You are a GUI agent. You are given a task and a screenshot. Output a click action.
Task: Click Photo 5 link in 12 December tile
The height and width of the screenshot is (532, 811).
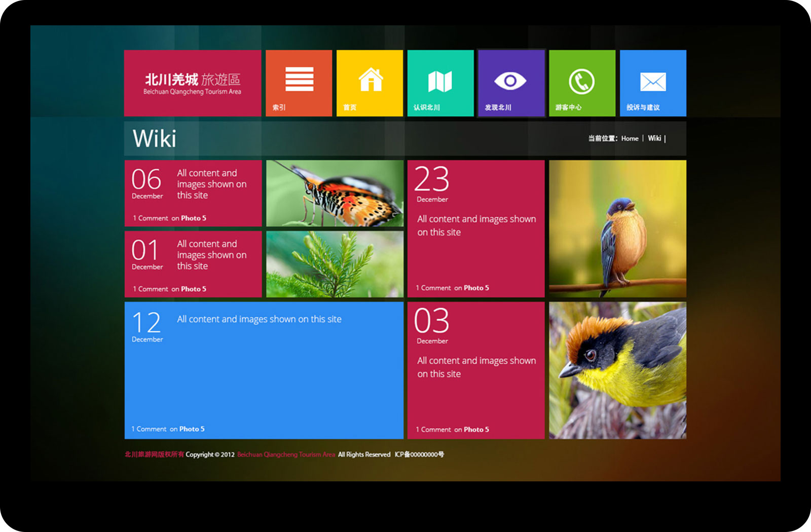[192, 429]
